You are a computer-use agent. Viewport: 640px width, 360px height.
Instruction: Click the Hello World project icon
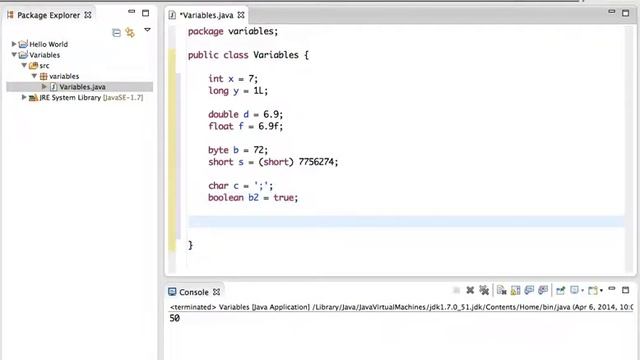23,44
